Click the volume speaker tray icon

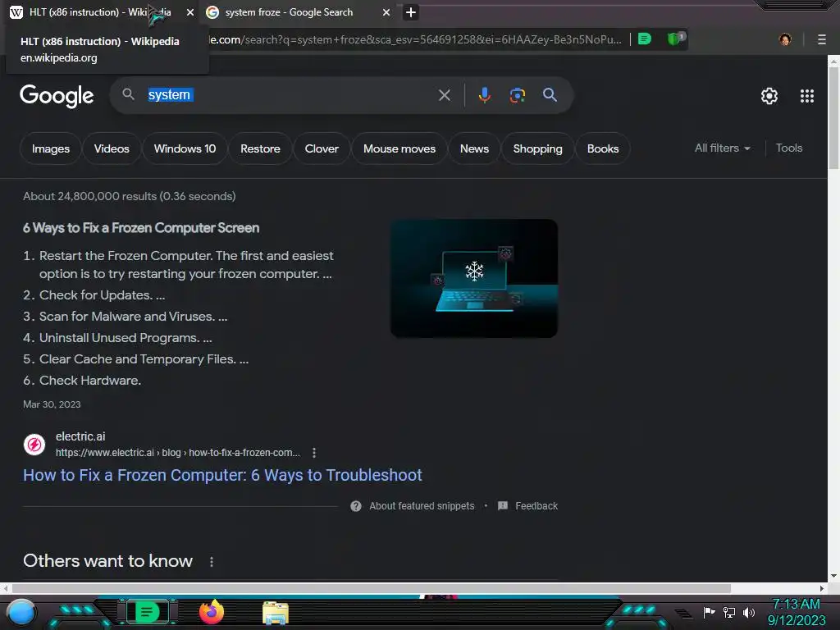point(748,612)
